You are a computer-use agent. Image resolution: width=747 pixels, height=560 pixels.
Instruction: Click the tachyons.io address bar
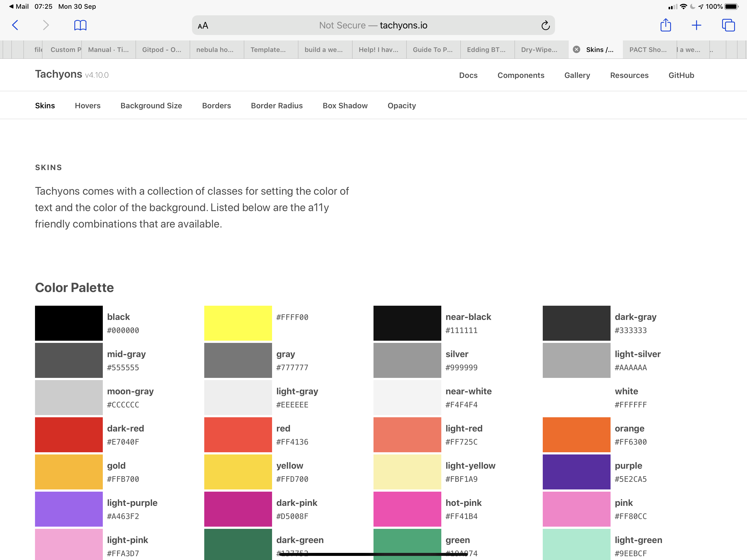click(x=373, y=25)
